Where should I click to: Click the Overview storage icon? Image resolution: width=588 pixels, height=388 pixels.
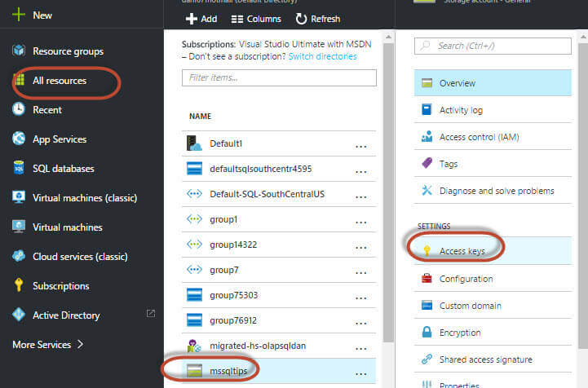pos(427,83)
